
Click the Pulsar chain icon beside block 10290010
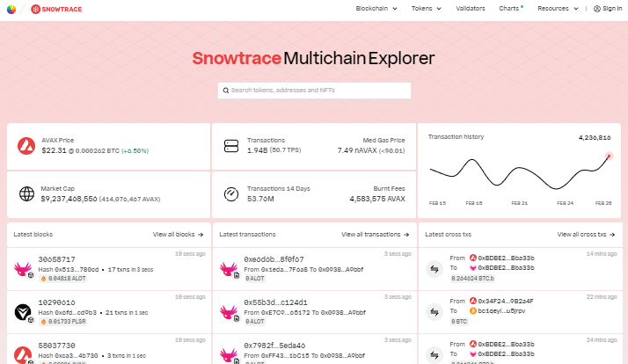coord(23,312)
